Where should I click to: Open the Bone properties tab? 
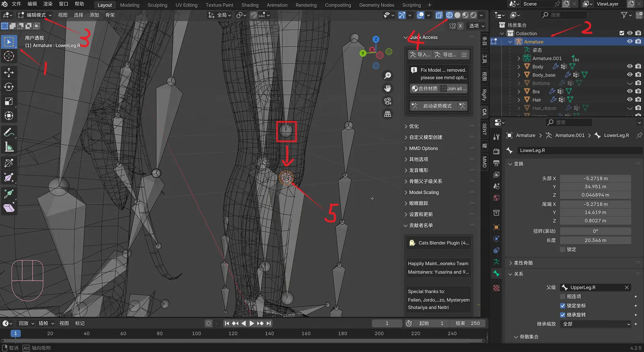point(497,273)
